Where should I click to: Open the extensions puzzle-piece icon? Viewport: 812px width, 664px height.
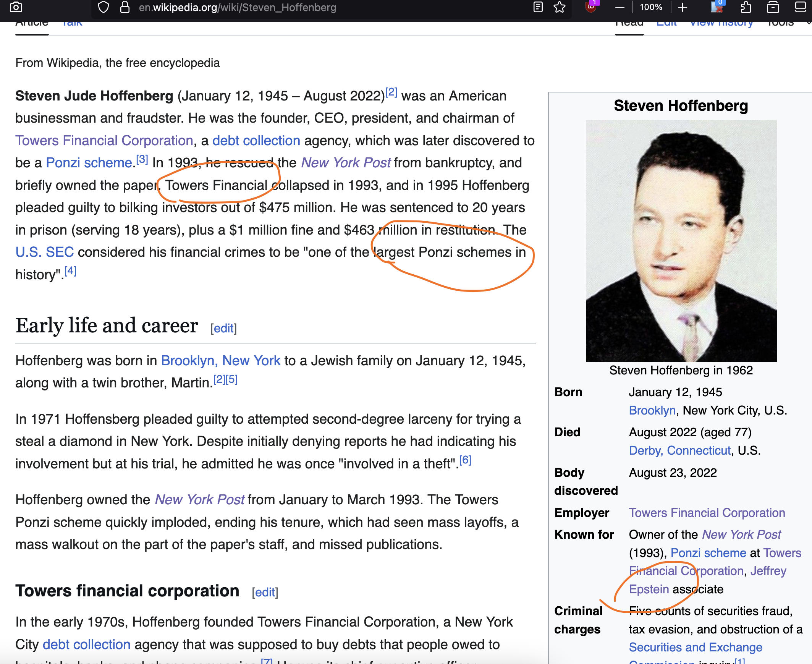point(746,7)
